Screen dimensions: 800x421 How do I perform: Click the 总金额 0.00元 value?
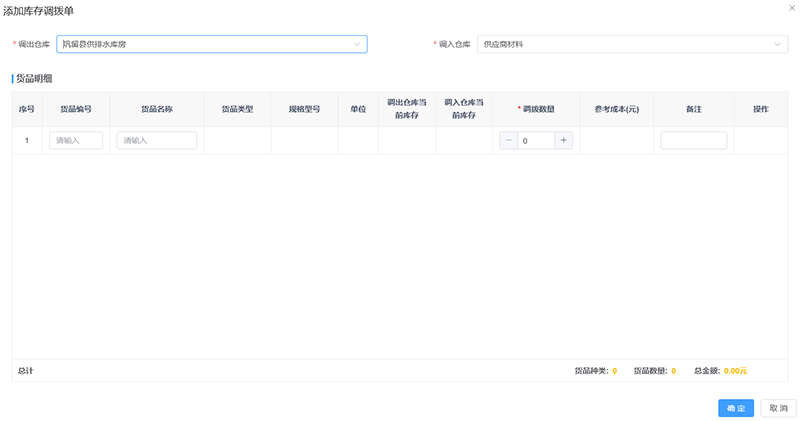coord(735,371)
